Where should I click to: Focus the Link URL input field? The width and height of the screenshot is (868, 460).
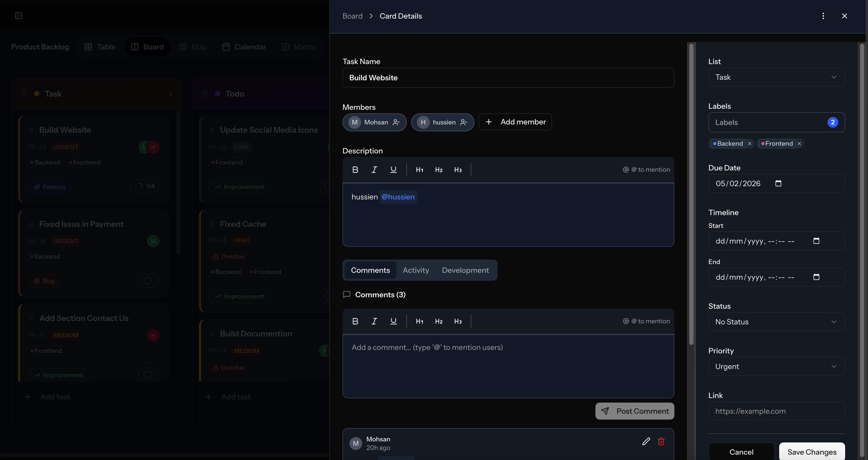776,411
